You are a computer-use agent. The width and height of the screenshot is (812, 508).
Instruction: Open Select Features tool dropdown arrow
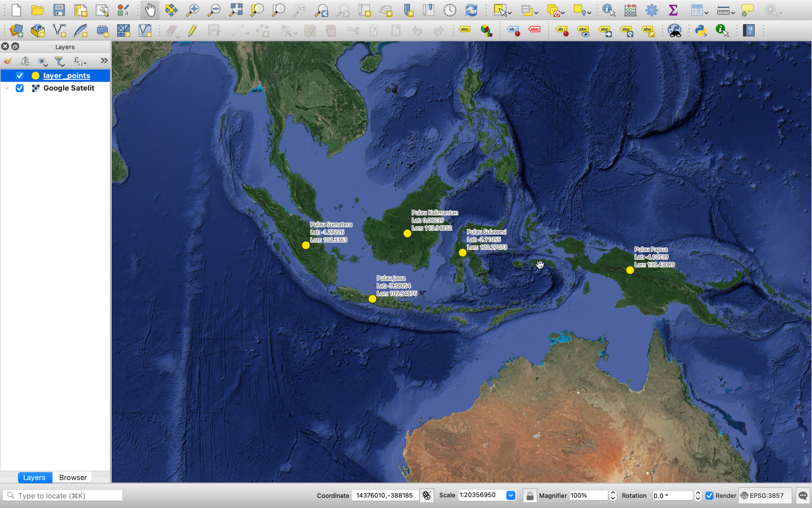[510, 13]
